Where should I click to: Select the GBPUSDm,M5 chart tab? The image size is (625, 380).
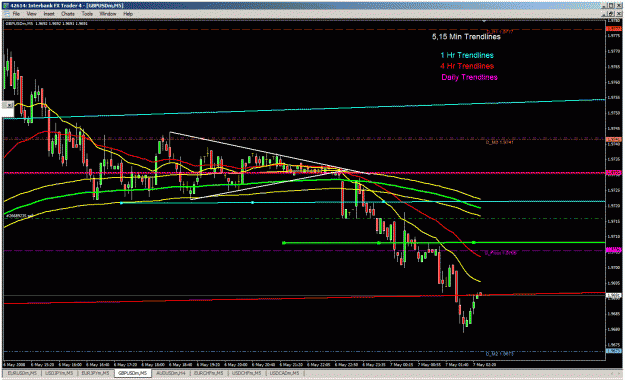pos(132,373)
